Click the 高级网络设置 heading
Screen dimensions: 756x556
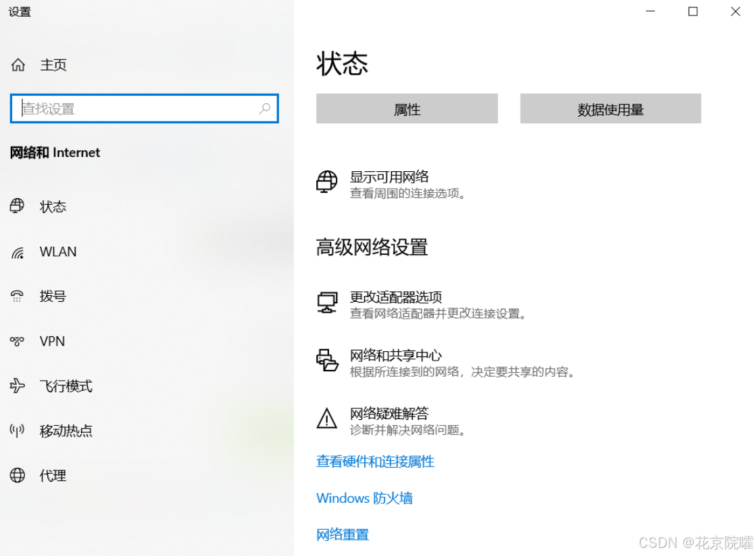(x=372, y=247)
